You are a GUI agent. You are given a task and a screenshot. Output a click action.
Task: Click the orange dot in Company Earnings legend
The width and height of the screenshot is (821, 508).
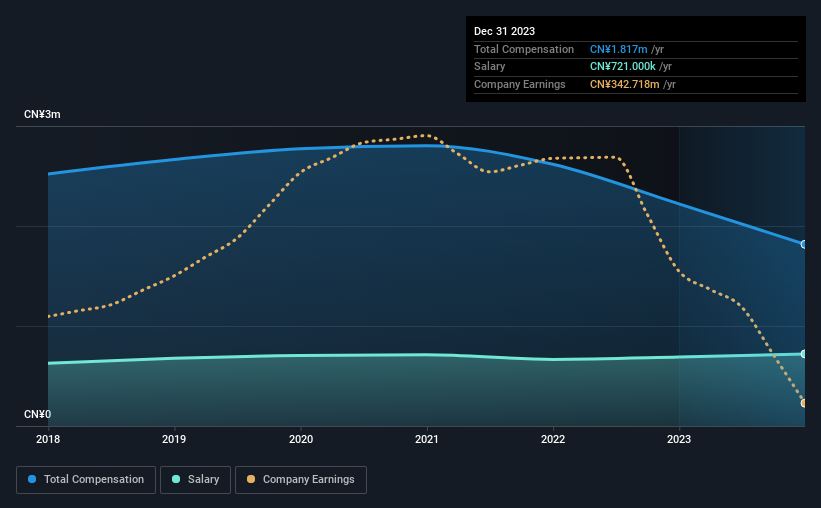pyautogui.click(x=251, y=479)
